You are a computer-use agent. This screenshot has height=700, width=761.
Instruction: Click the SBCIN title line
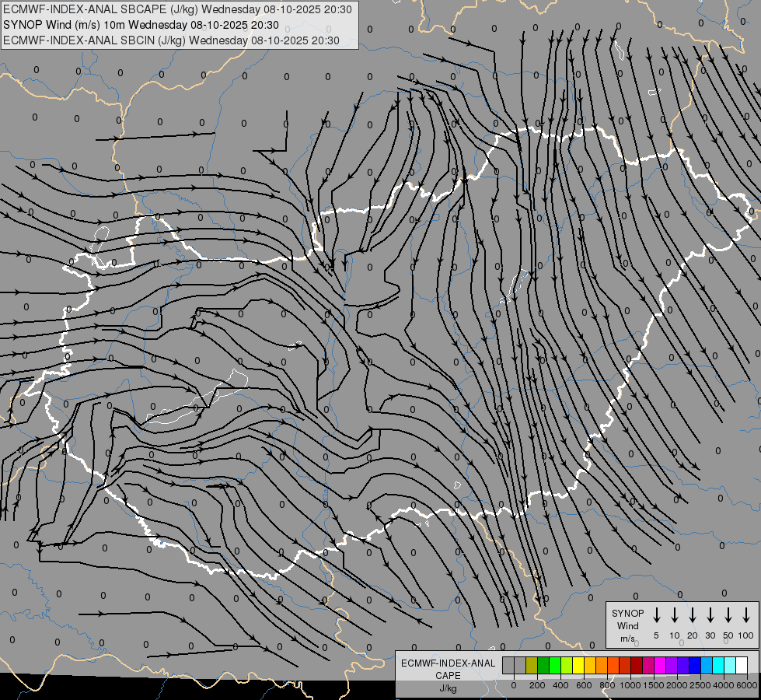tap(171, 40)
